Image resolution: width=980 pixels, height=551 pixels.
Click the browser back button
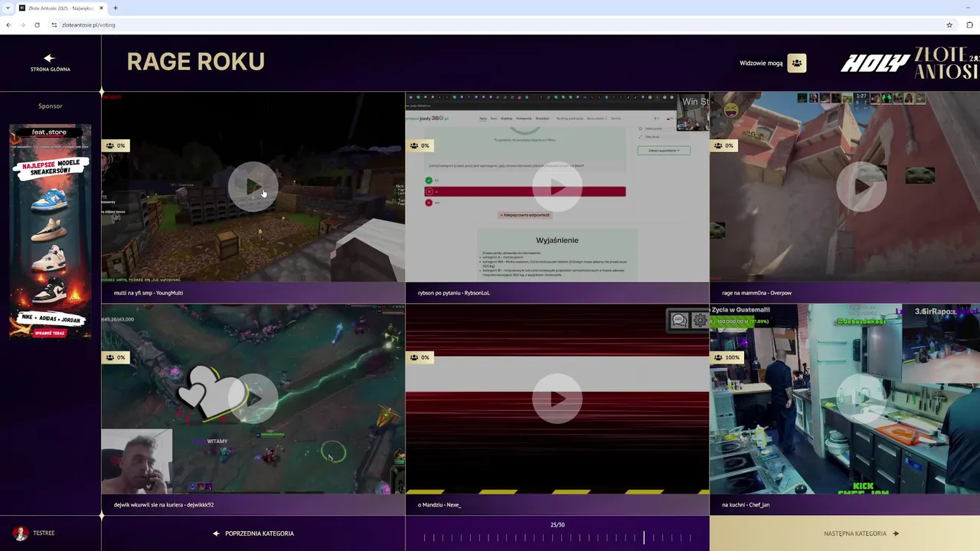click(8, 24)
